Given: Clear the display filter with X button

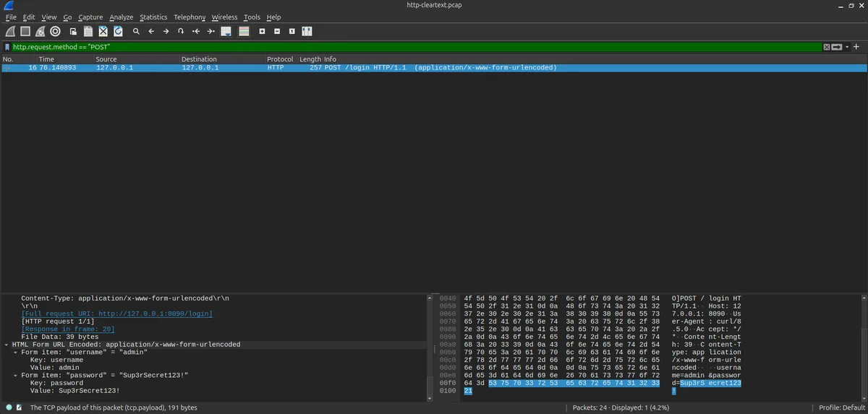Looking at the screenshot, I should [x=827, y=47].
